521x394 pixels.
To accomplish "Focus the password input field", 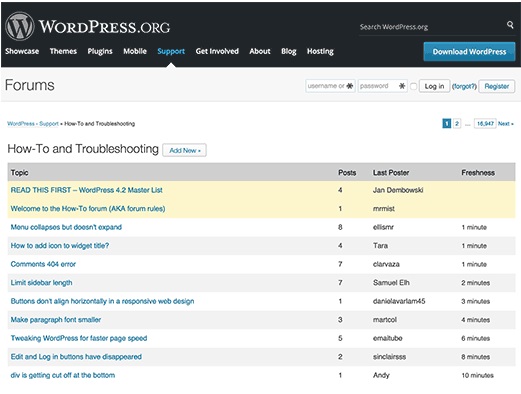I will (383, 86).
